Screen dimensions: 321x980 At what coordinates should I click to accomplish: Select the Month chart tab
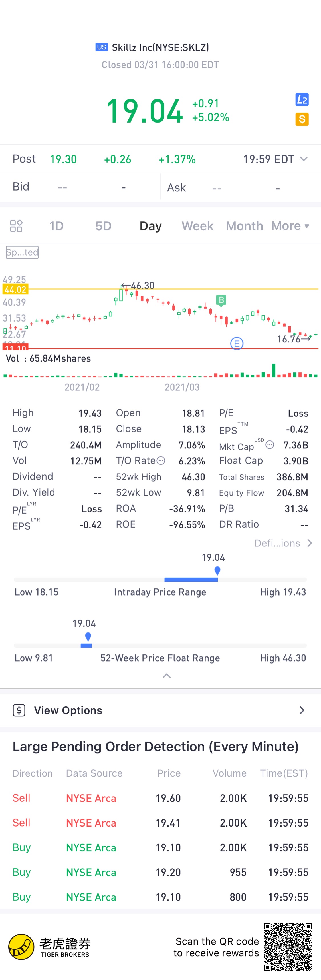[x=244, y=226]
